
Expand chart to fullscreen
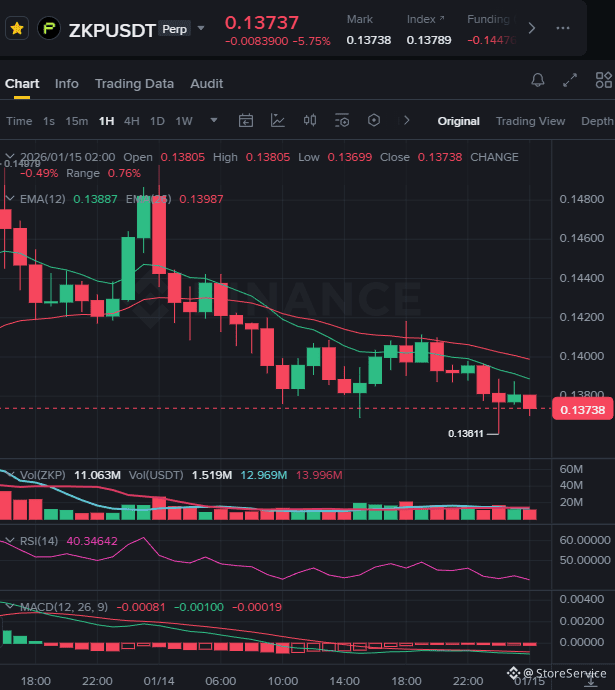pos(570,80)
